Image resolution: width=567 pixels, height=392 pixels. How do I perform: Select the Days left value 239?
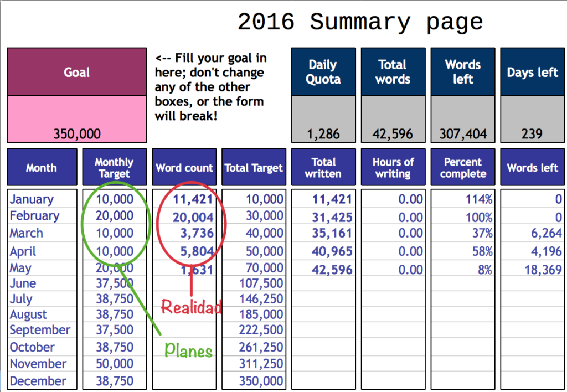(532, 133)
